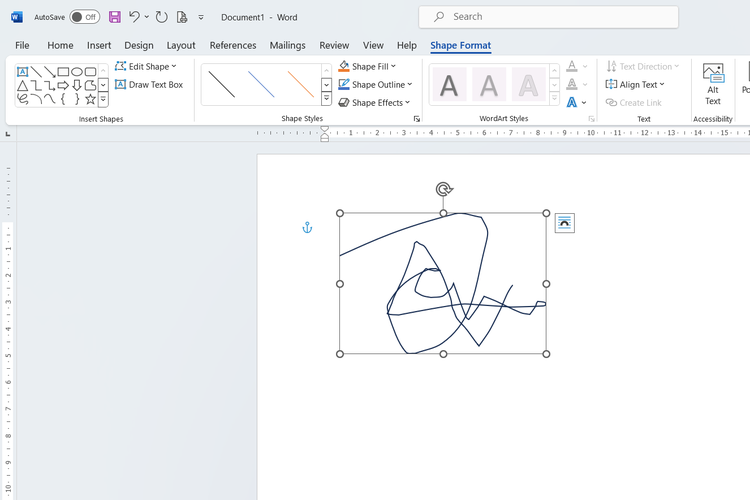Image resolution: width=750 pixels, height=500 pixels.
Task: Open the Layout ribbon tab
Action: click(x=181, y=45)
